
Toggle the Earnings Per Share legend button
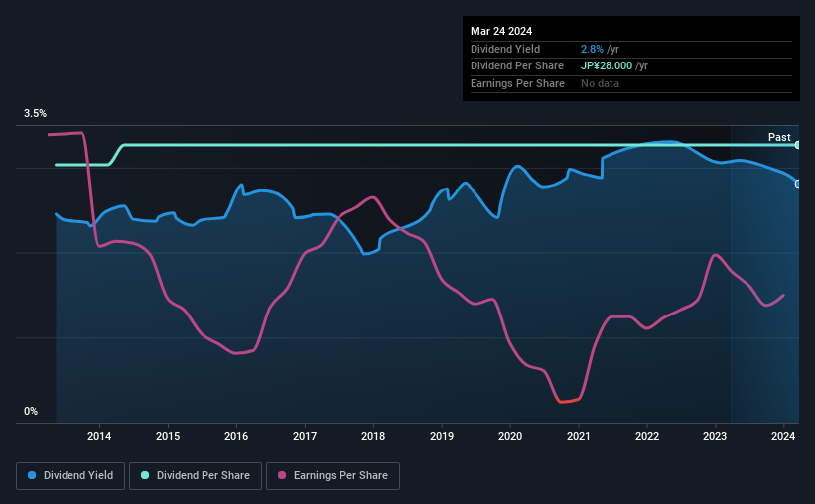pos(333,476)
